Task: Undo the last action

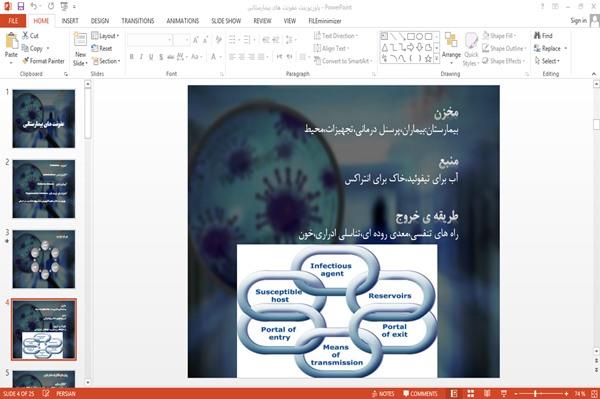Action: (x=34, y=6)
